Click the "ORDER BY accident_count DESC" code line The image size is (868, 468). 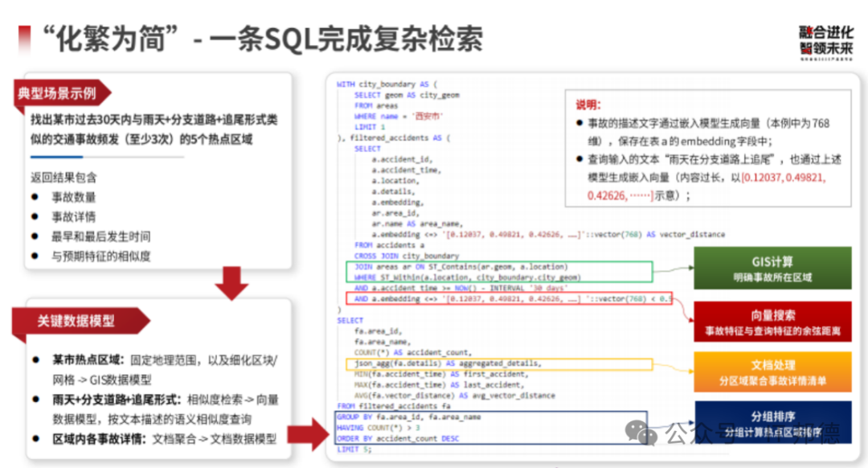(x=398, y=438)
